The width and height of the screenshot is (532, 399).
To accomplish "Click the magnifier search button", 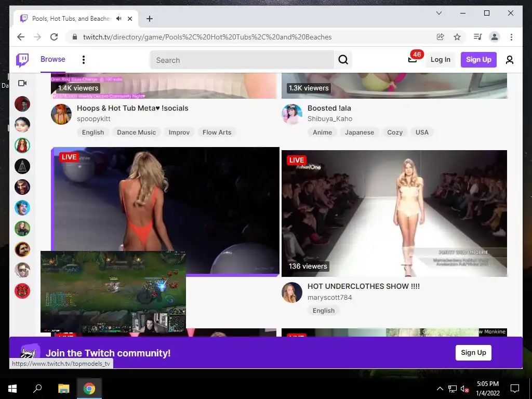I will [343, 60].
